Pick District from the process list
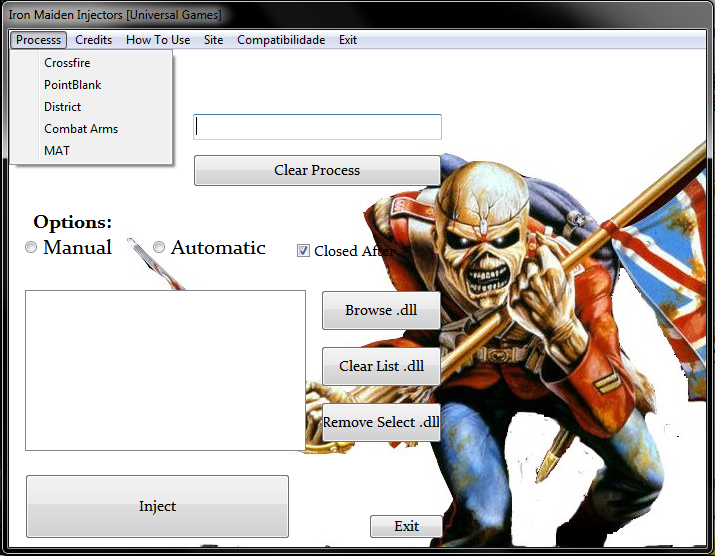The image size is (715, 556). click(62, 107)
